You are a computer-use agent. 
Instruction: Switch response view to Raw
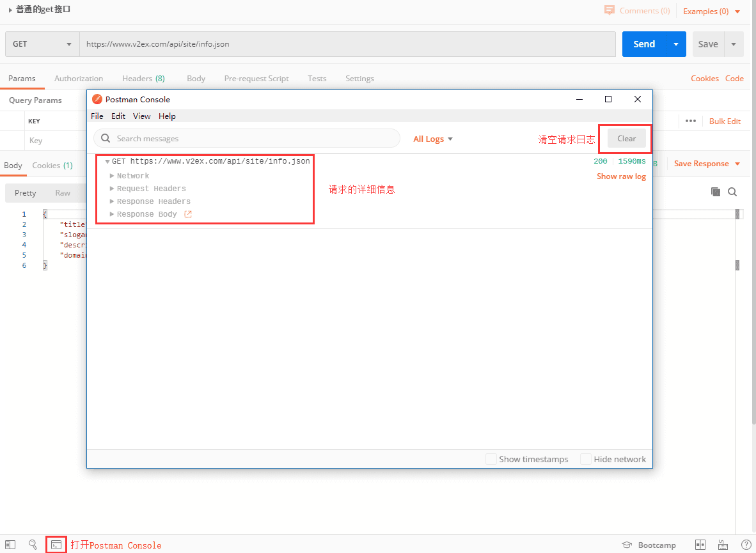[x=63, y=193]
